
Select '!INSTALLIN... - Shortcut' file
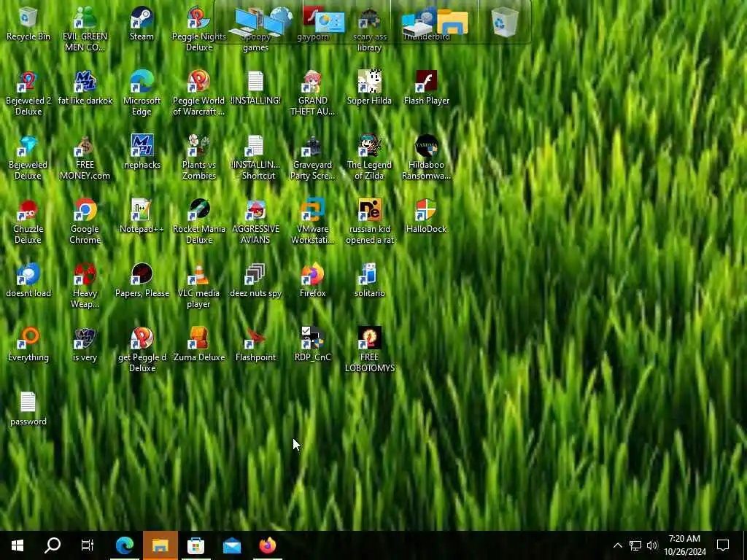click(255, 157)
